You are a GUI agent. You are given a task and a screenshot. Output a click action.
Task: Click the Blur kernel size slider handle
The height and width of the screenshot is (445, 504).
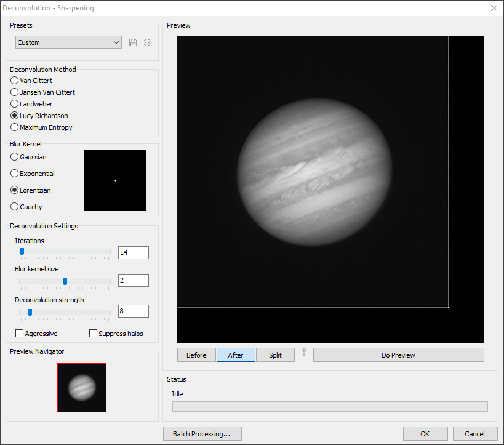65,282
